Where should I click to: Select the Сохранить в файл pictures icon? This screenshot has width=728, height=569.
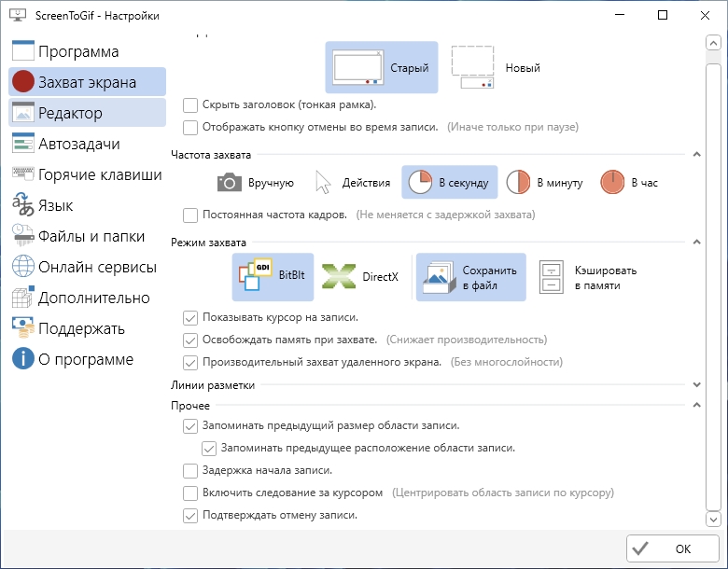point(440,277)
